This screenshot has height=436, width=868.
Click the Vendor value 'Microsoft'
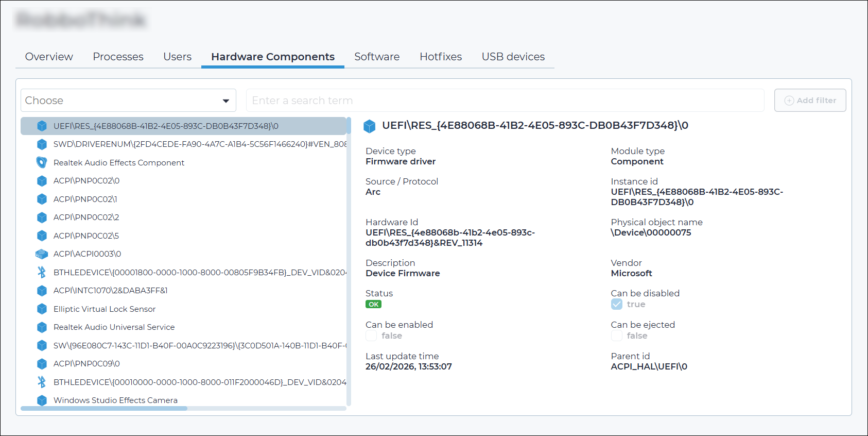point(631,273)
